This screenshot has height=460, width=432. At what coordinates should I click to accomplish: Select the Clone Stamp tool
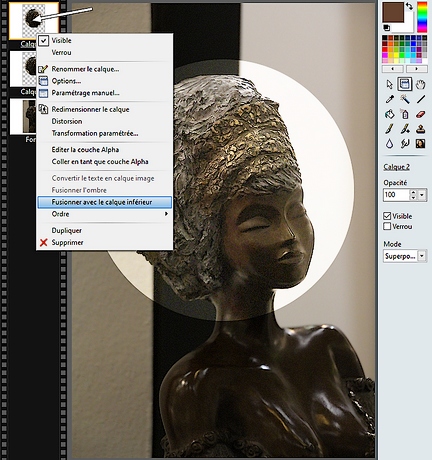click(x=420, y=129)
